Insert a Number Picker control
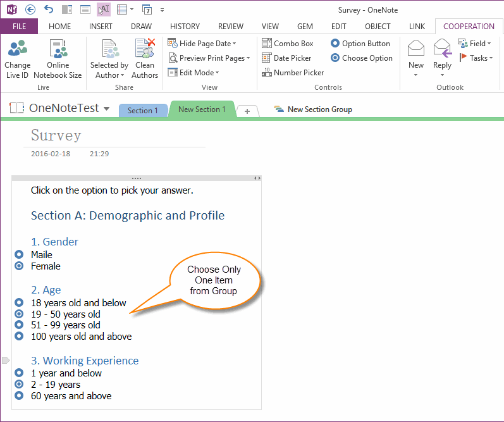This screenshot has width=504, height=422. pos(293,72)
